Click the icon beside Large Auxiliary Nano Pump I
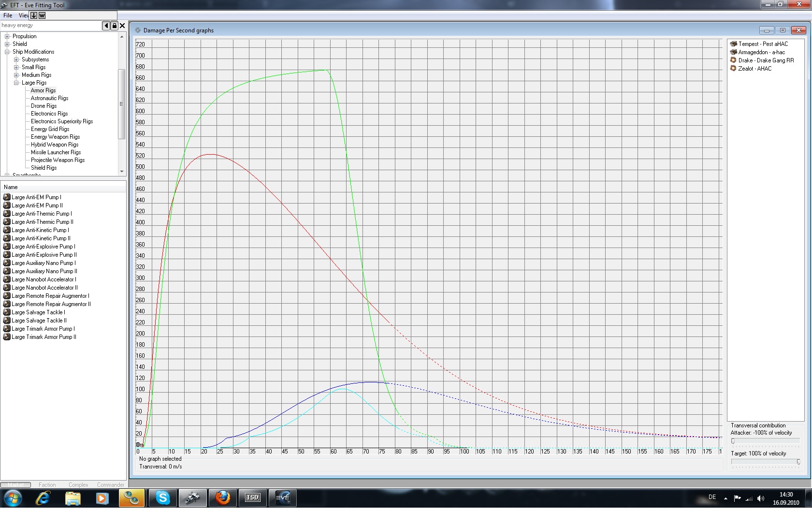The image size is (812, 526). 7,263
